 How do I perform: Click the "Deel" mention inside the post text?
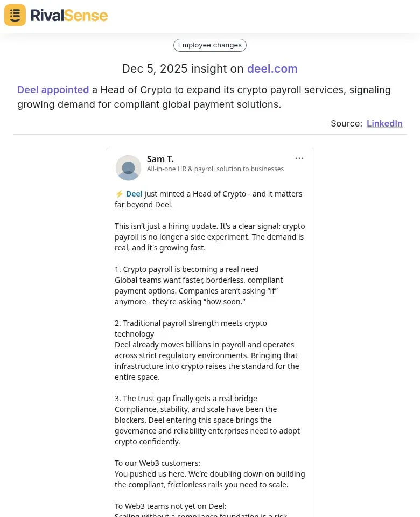(x=134, y=193)
